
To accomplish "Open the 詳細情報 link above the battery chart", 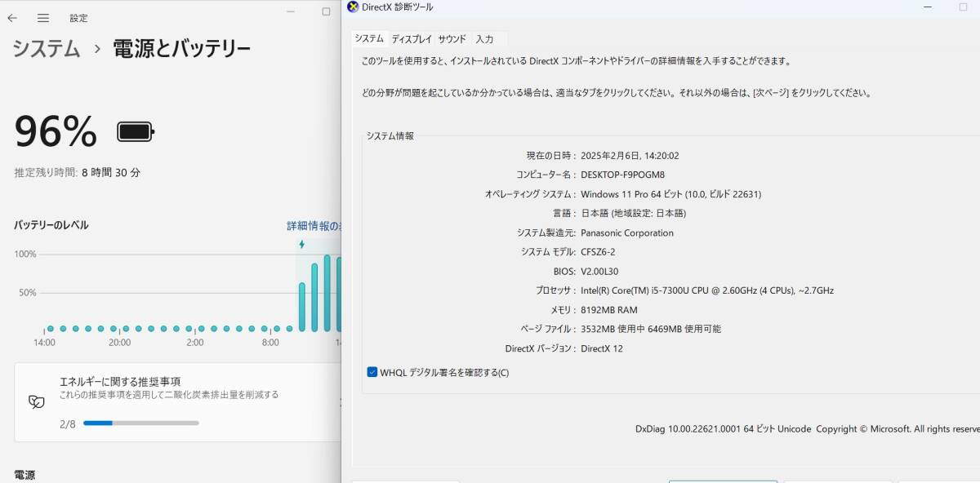I will pos(313,226).
